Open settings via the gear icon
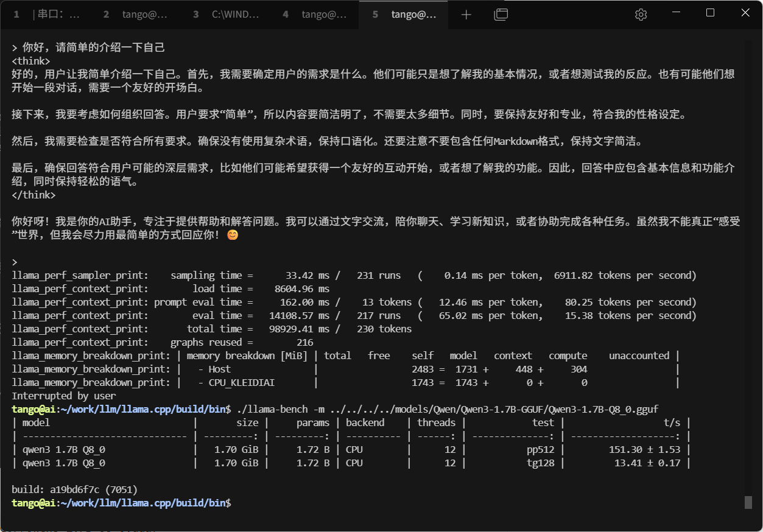 click(x=641, y=15)
